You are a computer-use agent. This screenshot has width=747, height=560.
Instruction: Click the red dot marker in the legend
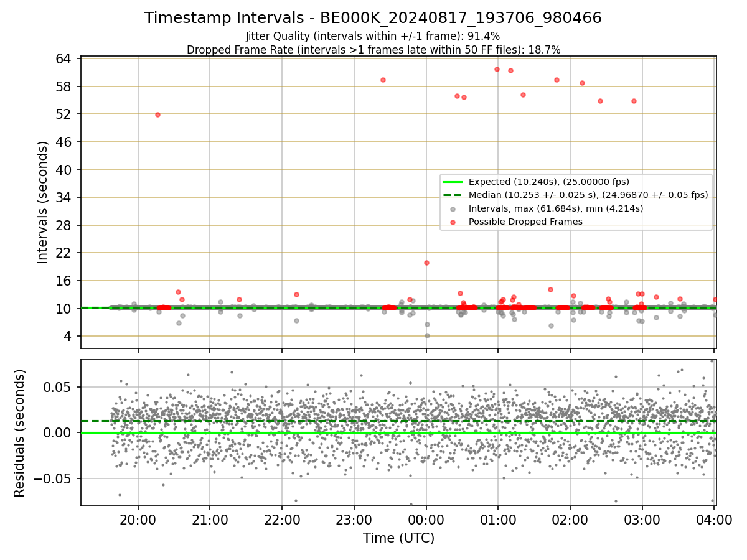[x=453, y=222]
